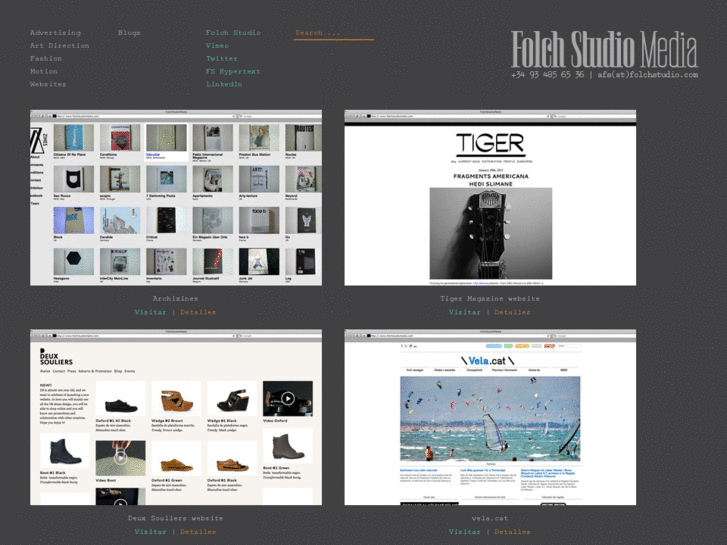Click the TIGER logo in the thumbnail
This screenshot has width=727, height=545.
point(490,144)
